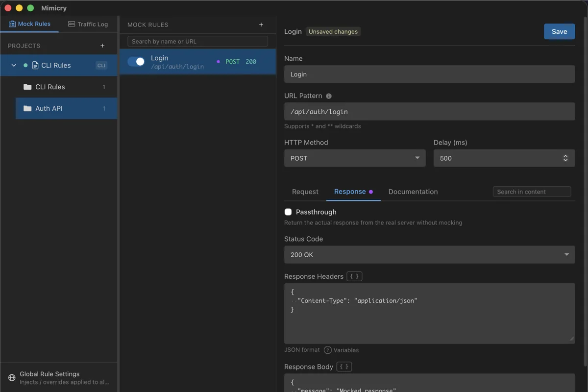Viewport: 588px width, 392px height.
Task: Click the green status dot beside CLI Rules
Action: pyautogui.click(x=25, y=65)
